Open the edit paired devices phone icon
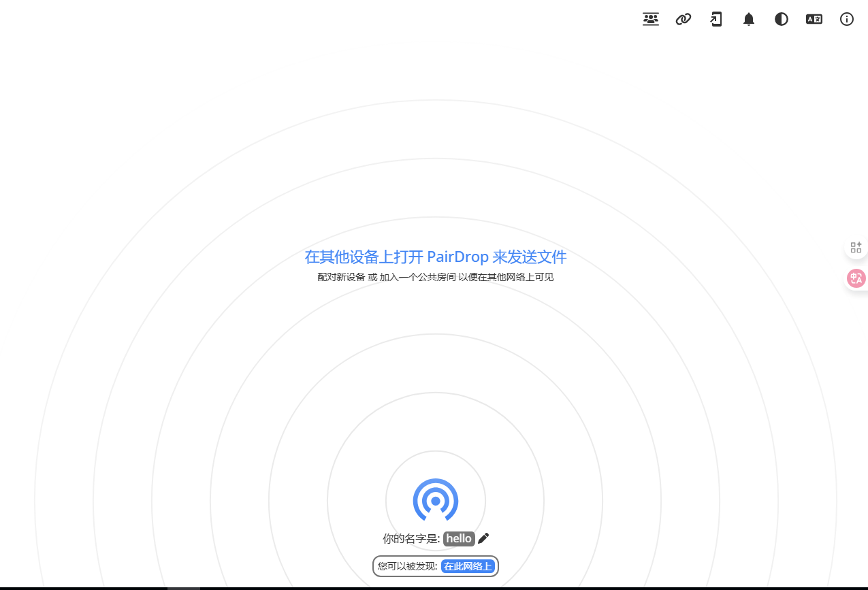The height and width of the screenshot is (590, 868). [716, 19]
